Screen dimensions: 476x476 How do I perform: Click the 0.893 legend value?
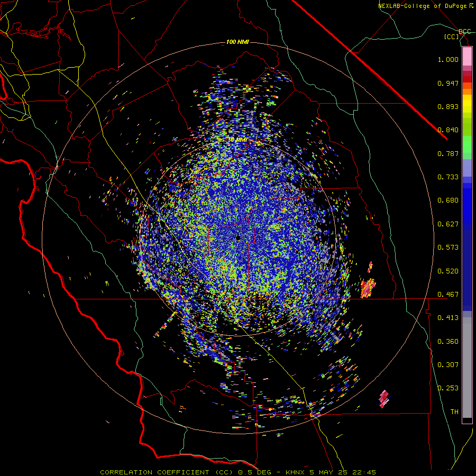coord(448,106)
